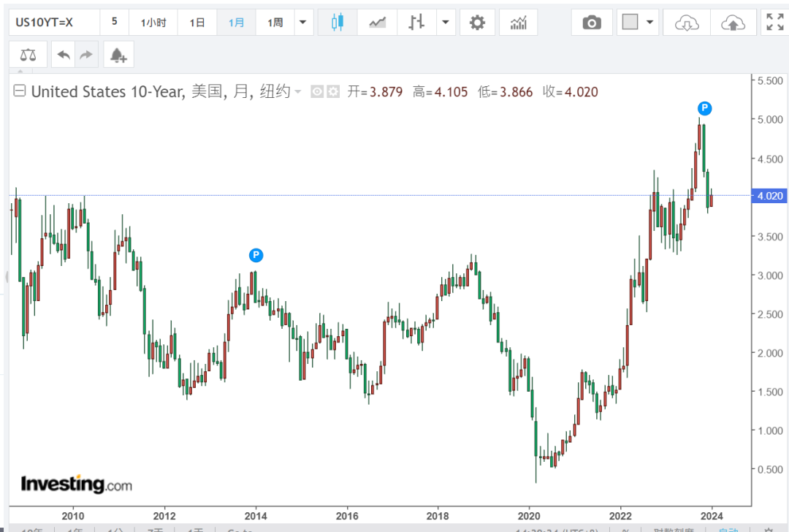The image size is (789, 532).
Task: Open dropdown next to the square layout
Action: click(x=649, y=23)
